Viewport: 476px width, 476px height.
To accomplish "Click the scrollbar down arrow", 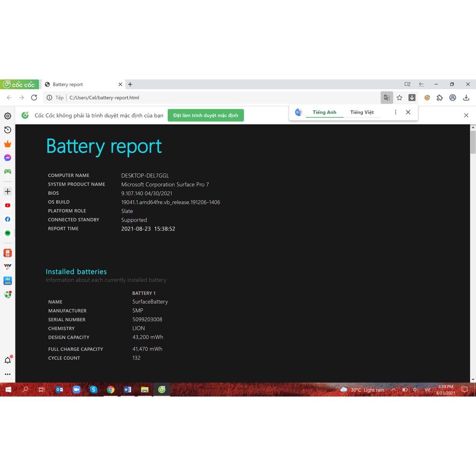I will click(x=473, y=379).
